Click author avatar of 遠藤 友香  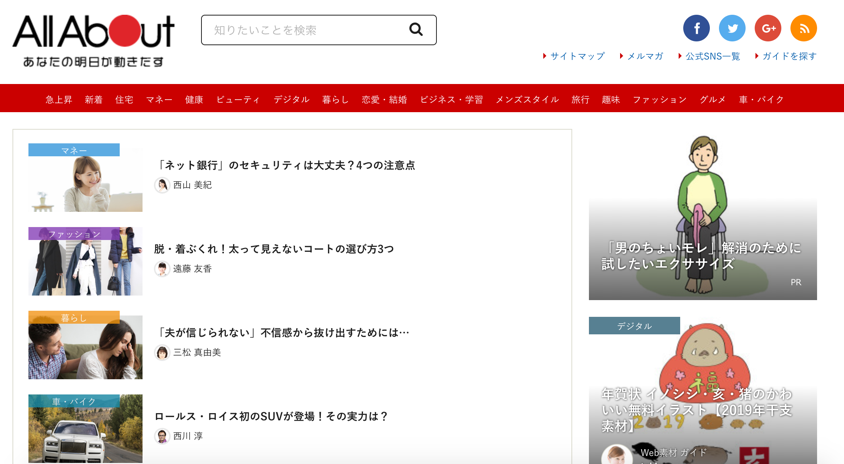click(x=162, y=269)
